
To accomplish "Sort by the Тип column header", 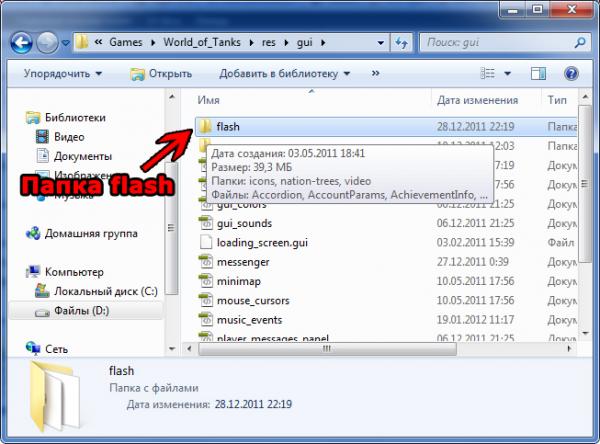I will [x=557, y=100].
